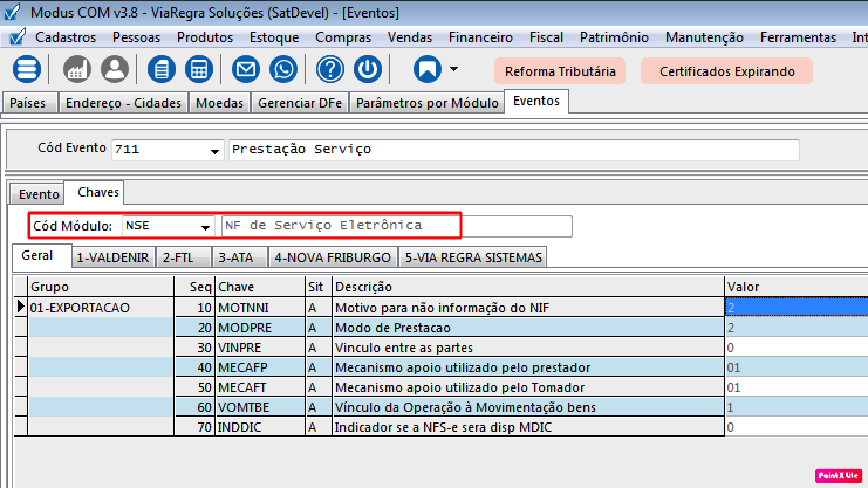Open the WhatsApp icon in toolbar
This screenshot has height=488, width=868.
[x=283, y=70]
